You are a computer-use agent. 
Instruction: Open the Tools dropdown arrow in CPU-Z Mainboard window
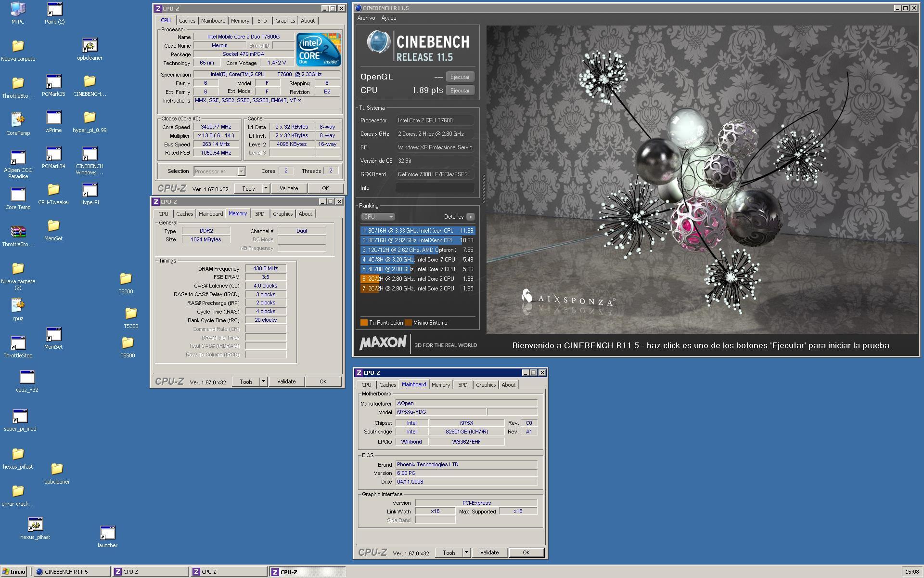(x=466, y=552)
